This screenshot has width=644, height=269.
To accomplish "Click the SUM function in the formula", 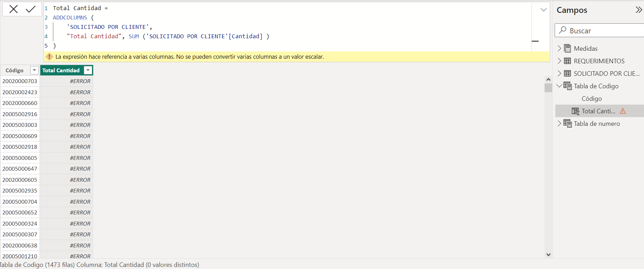I will 134,36.
